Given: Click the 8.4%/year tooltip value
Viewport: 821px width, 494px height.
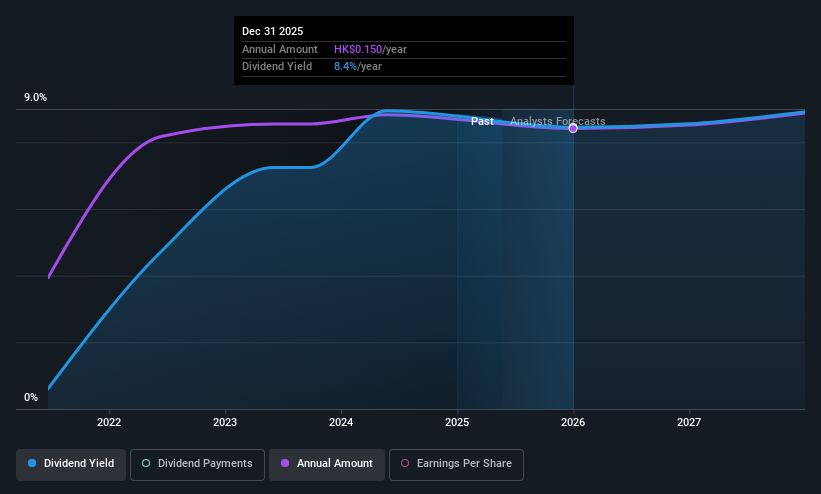Looking at the screenshot, I should (x=358, y=67).
